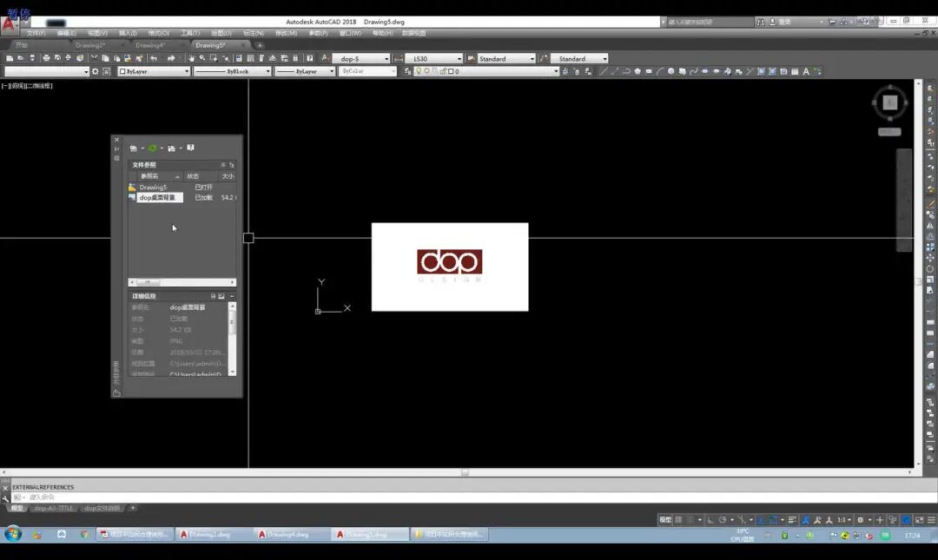Click the Copy icon in standard toolbar

click(105, 59)
